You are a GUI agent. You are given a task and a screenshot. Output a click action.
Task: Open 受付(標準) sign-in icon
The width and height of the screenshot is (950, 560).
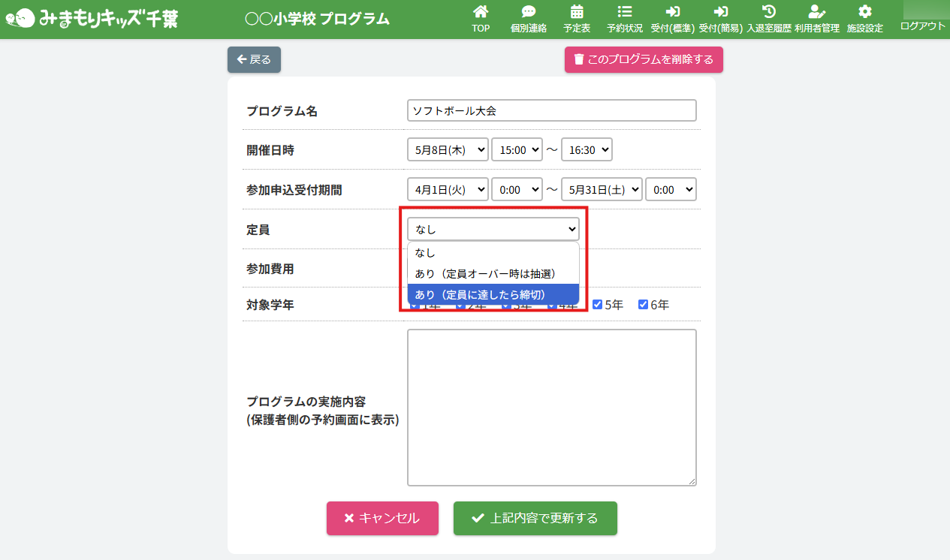pyautogui.click(x=672, y=12)
